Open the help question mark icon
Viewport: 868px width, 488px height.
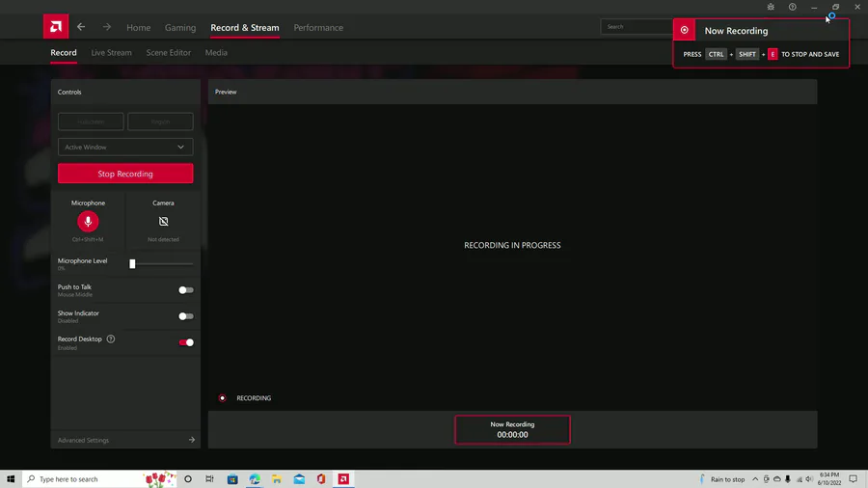coord(792,7)
